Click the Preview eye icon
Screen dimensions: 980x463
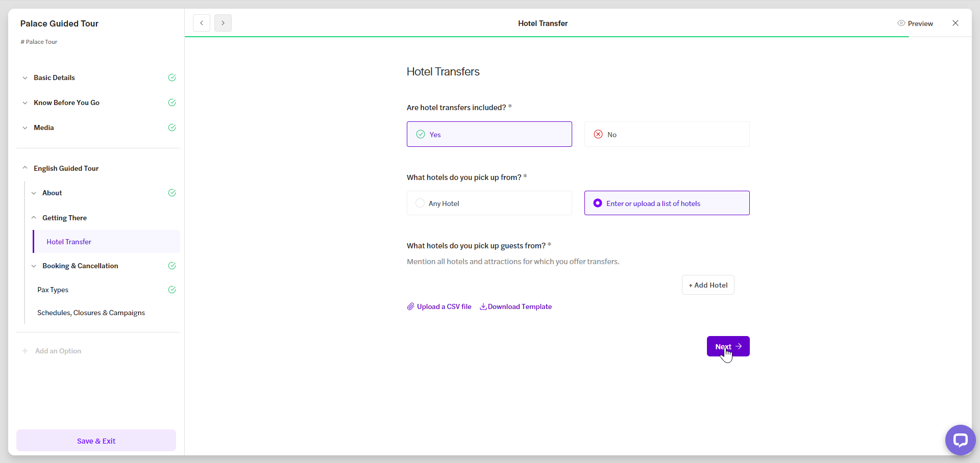coord(901,23)
